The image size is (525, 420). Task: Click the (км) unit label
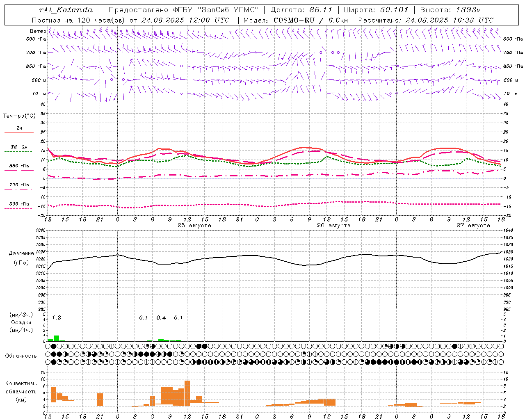(x=21, y=400)
